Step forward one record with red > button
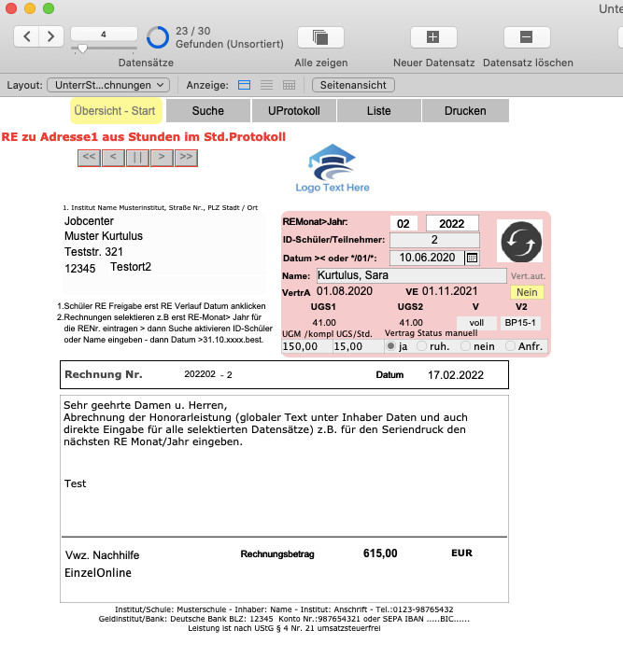623x672 pixels. click(162, 158)
